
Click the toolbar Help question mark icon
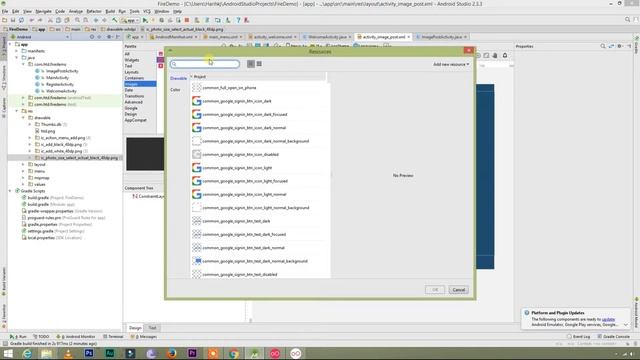click(x=238, y=20)
